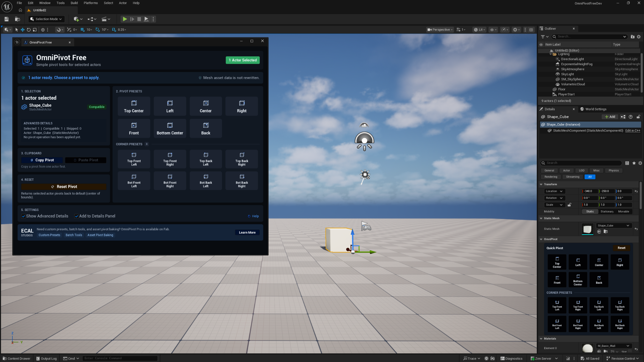Toggle scale snapping icon

pos(114,30)
